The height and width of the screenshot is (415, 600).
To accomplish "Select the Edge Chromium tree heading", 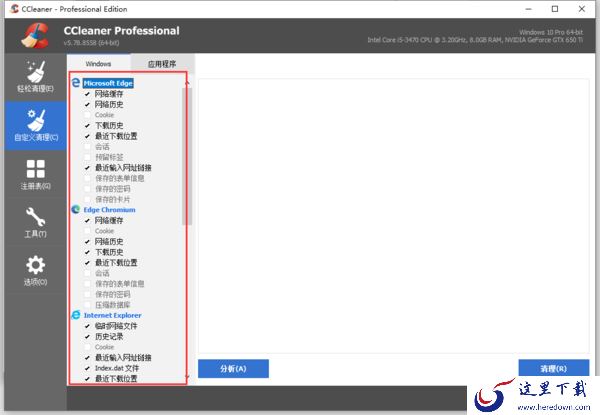I will [109, 210].
